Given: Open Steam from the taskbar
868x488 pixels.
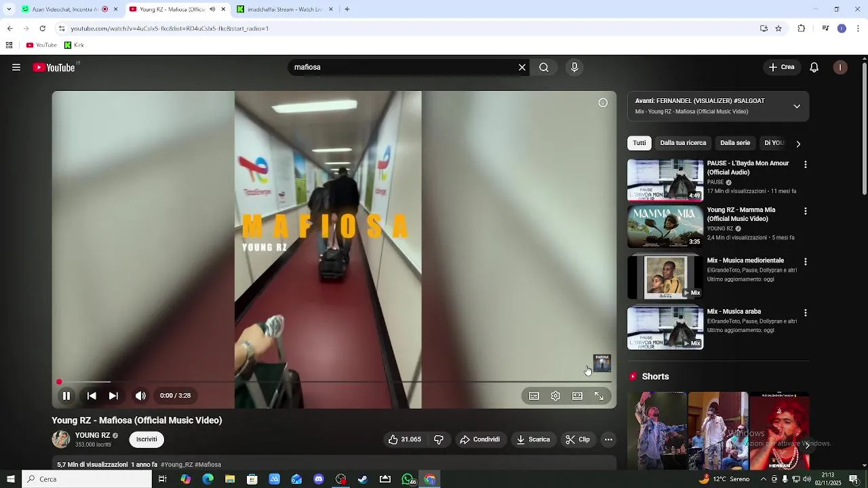Looking at the screenshot, I should coord(363,479).
